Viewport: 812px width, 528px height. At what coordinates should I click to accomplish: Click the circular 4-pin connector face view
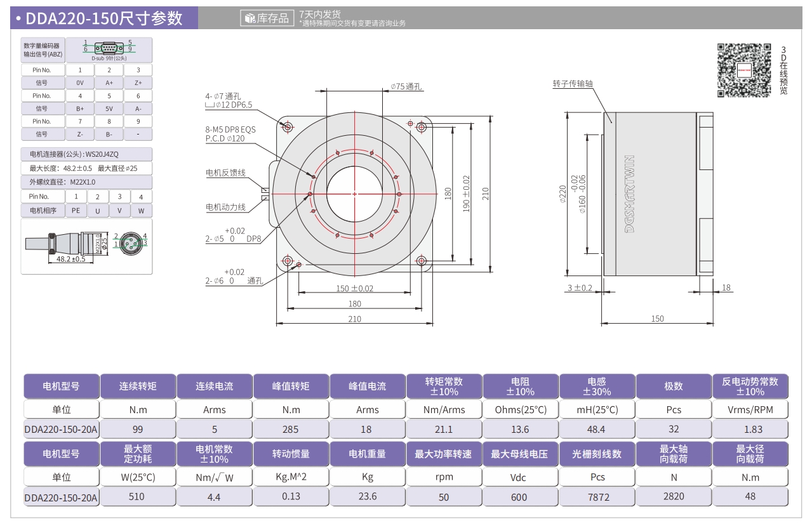pyautogui.click(x=131, y=242)
